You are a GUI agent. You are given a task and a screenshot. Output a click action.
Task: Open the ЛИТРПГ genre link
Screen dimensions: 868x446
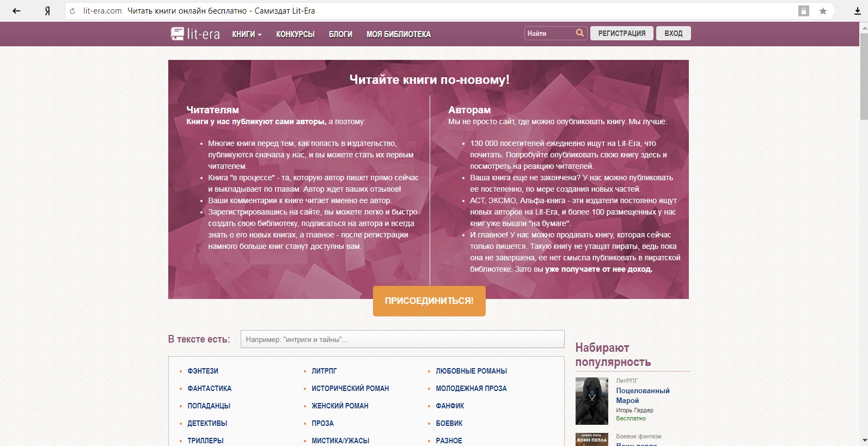click(324, 371)
